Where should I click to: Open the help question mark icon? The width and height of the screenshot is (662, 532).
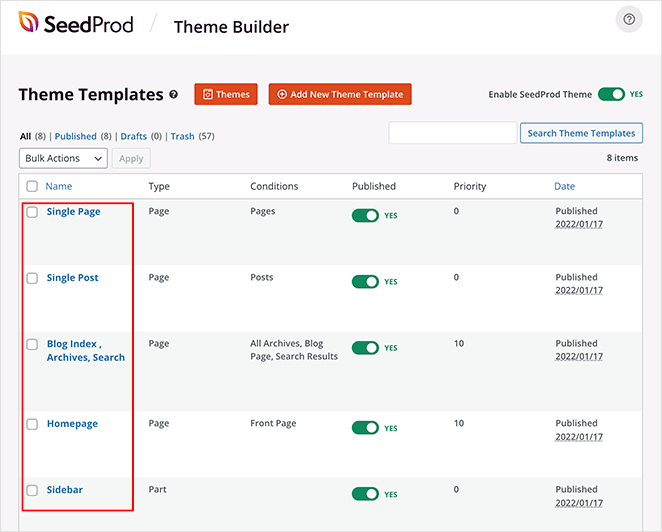pyautogui.click(x=629, y=19)
